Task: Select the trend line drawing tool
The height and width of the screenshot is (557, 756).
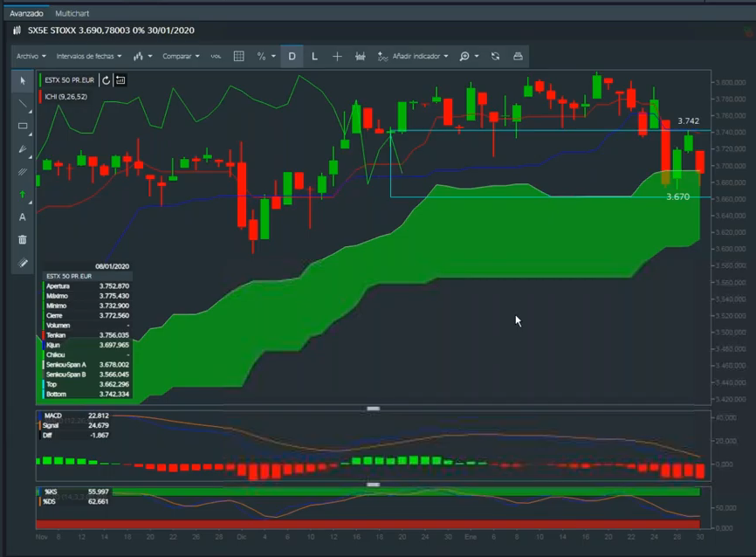Action: [22, 103]
